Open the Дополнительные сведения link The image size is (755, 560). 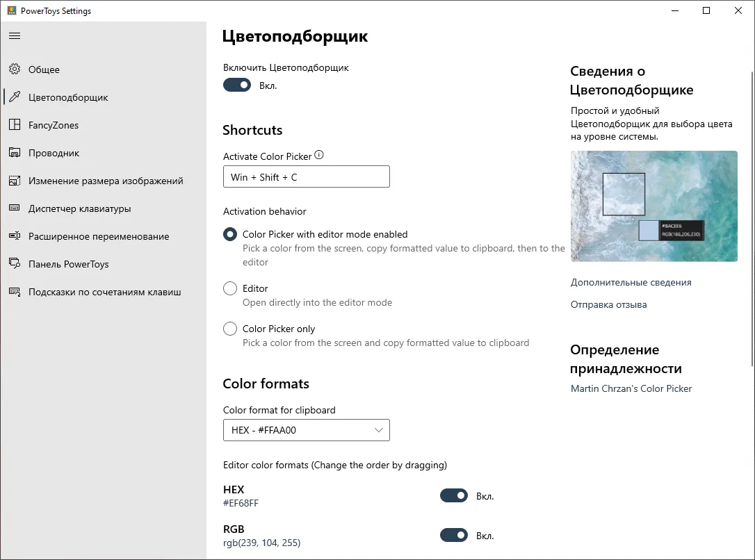(631, 282)
